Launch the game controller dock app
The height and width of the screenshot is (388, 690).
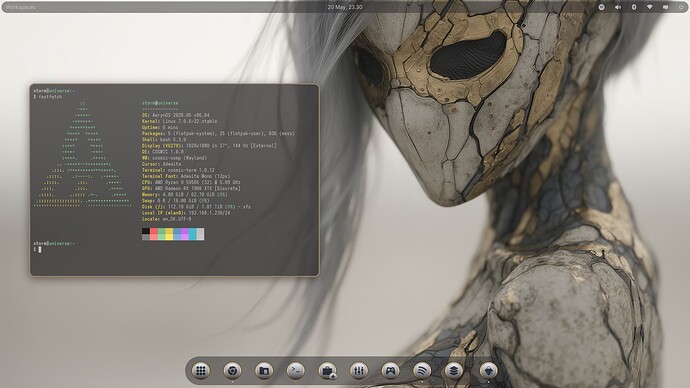391,371
